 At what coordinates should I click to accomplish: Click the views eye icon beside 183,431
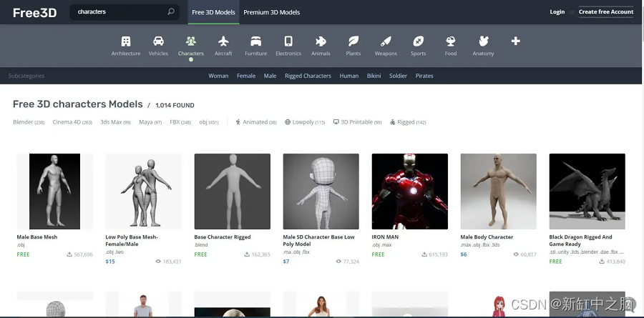pos(158,262)
